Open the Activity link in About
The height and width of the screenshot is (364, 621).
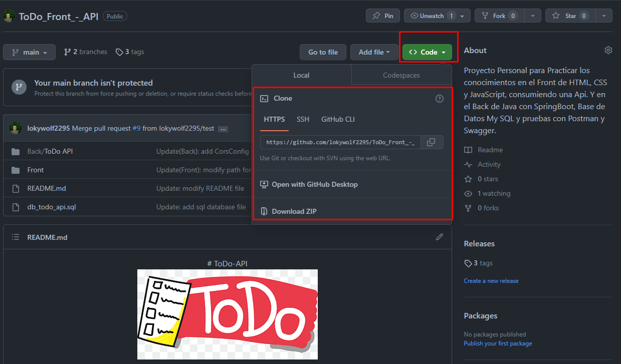click(x=483, y=164)
